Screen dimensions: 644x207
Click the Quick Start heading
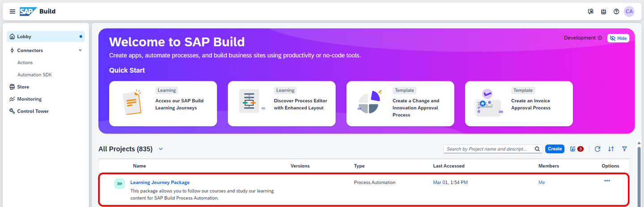(127, 70)
